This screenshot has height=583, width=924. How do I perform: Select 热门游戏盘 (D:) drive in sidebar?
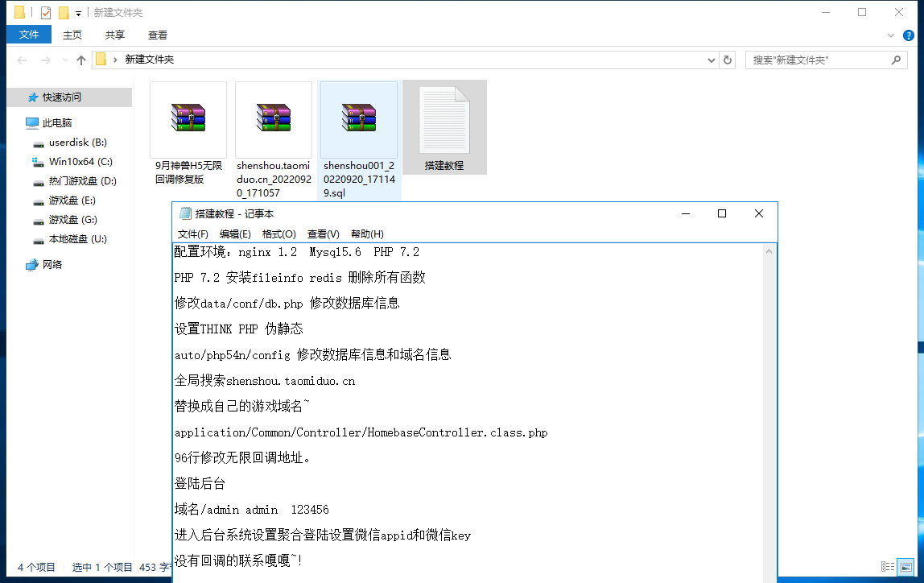click(x=82, y=181)
